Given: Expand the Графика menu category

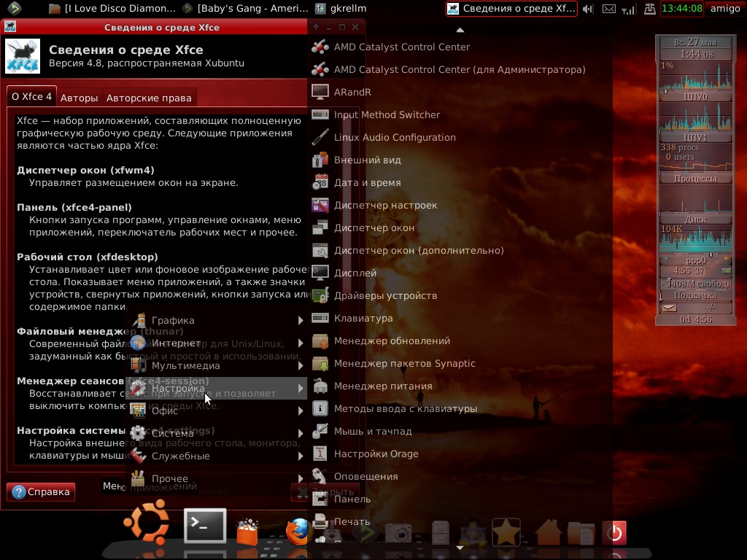Looking at the screenshot, I should [x=217, y=321].
